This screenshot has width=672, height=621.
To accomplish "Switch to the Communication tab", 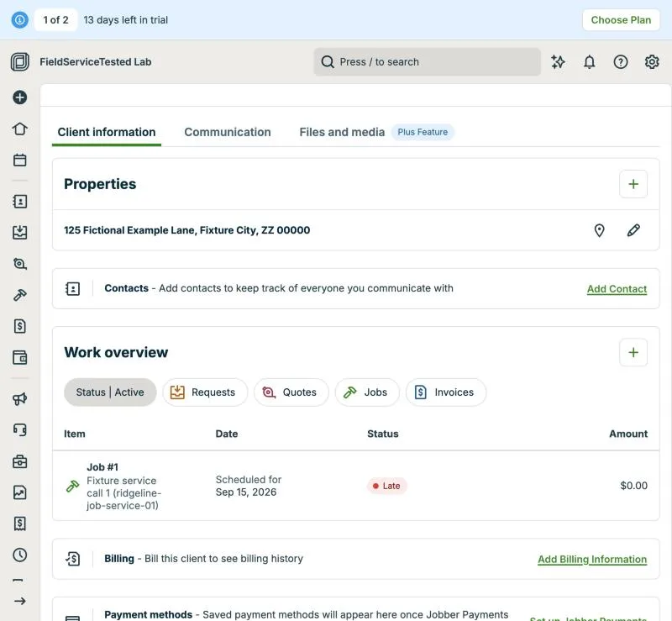I will coord(228,132).
